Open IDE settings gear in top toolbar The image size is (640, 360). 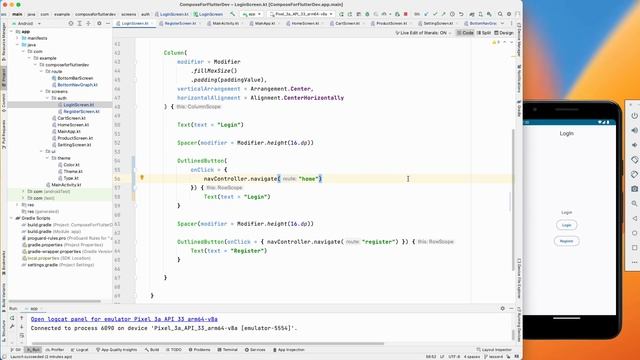point(509,14)
